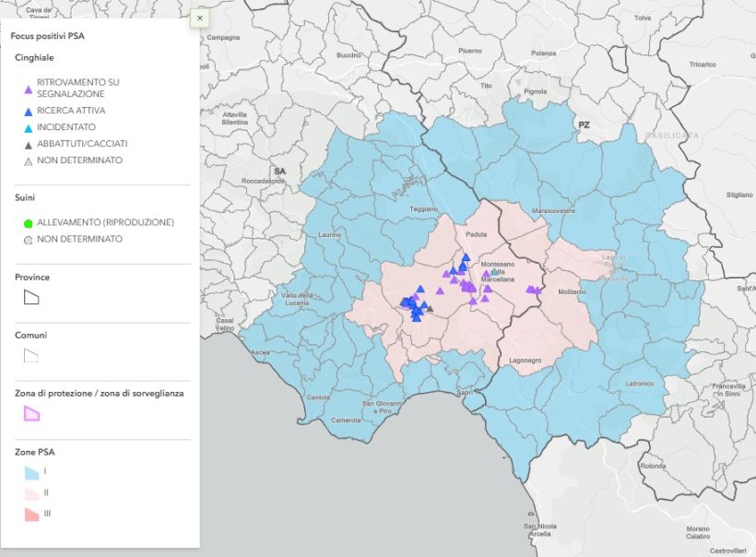756x557 pixels.
Task: Click the Comuni boundary outline symbol
Action: [x=30, y=355]
